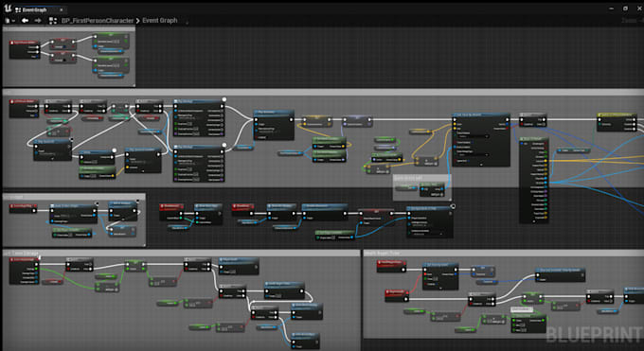Screen dimensions: 644x351
Task: Select the Take Damage comment header
Action: pyautogui.click(x=181, y=253)
